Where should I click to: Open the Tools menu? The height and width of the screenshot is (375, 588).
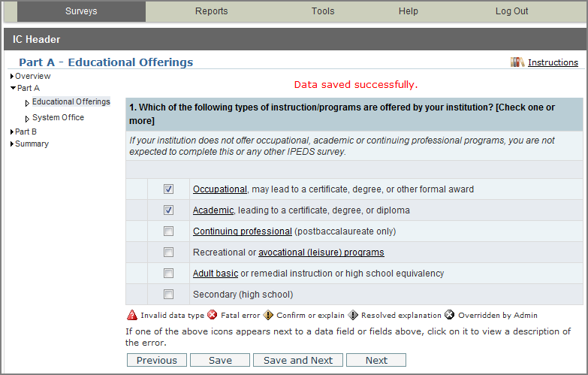tap(323, 11)
